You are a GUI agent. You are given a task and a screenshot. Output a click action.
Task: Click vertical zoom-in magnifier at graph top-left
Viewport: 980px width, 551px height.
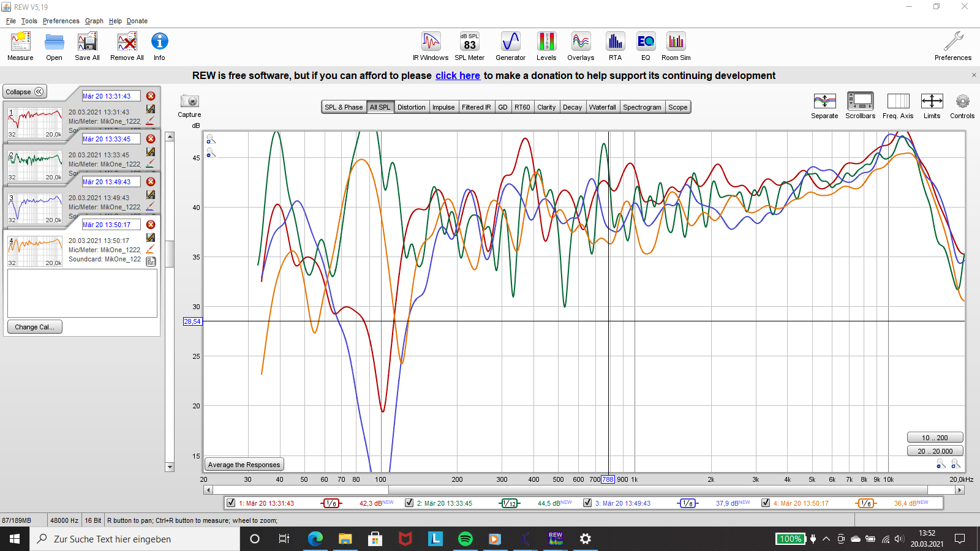pyautogui.click(x=211, y=140)
